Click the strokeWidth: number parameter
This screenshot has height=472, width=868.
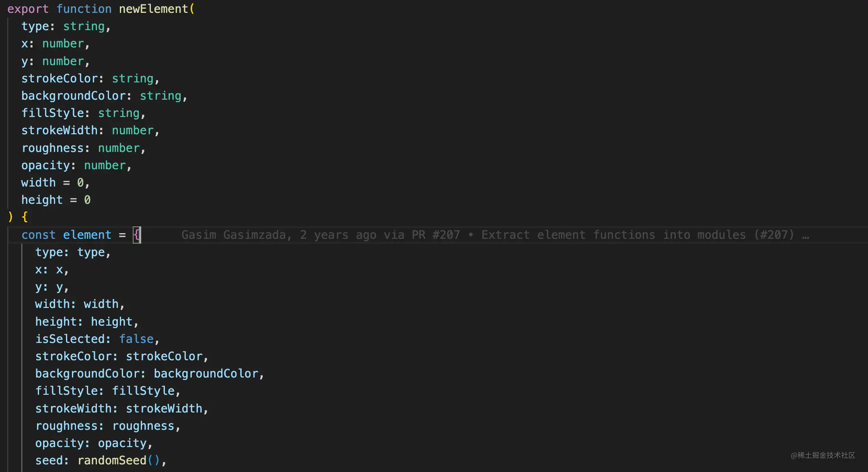point(87,130)
